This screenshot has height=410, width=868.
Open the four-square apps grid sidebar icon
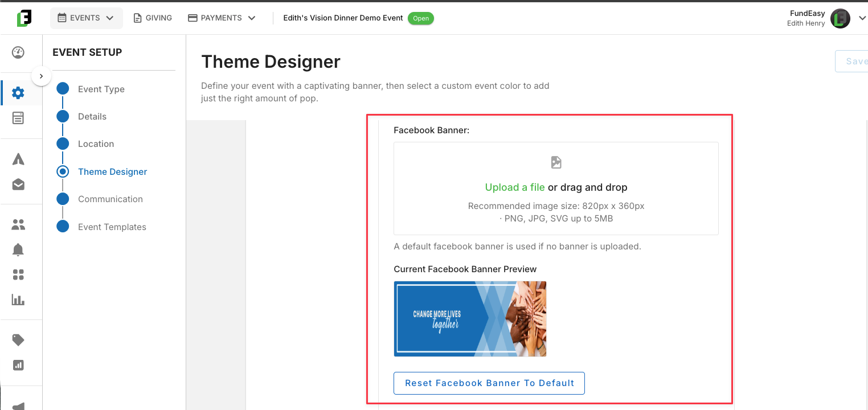[x=18, y=275]
